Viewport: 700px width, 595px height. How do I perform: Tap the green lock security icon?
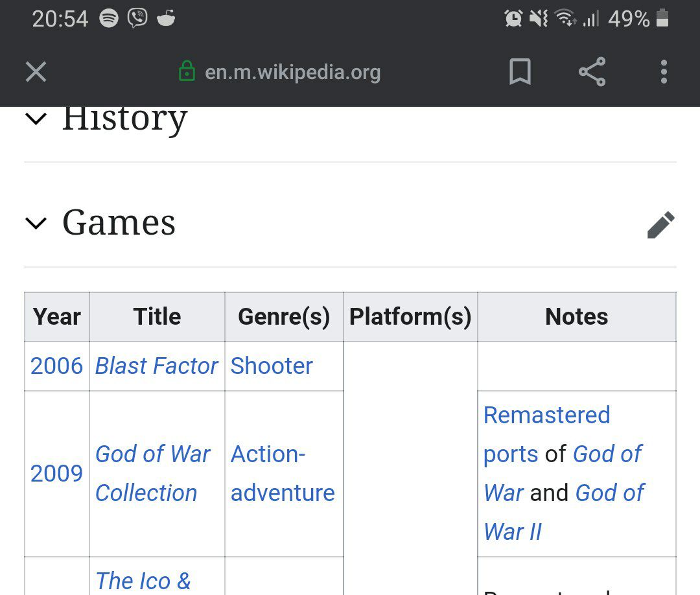point(187,71)
